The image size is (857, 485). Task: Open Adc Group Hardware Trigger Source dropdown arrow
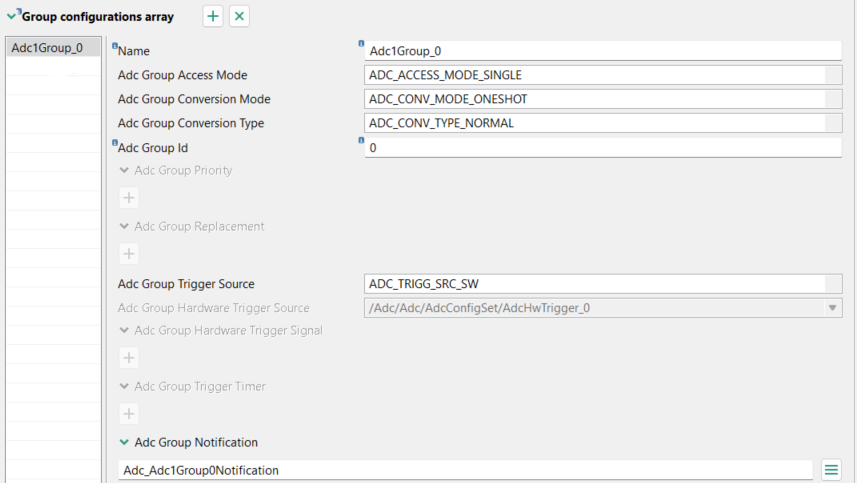833,308
